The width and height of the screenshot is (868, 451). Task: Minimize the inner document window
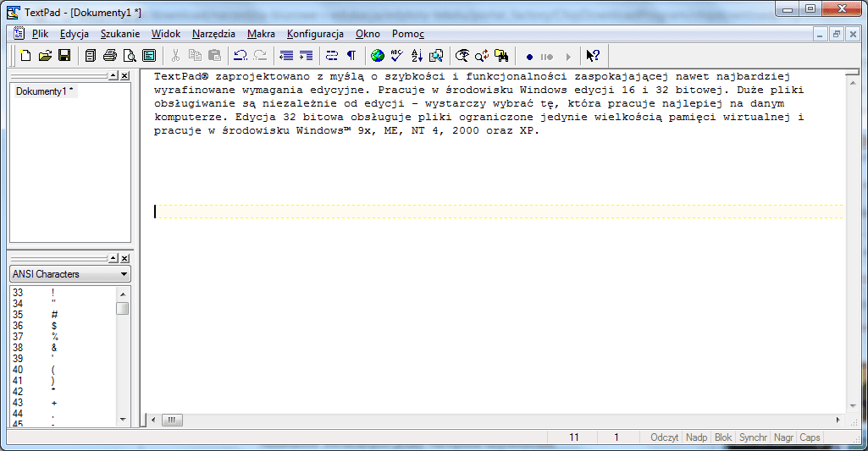pyautogui.click(x=820, y=35)
